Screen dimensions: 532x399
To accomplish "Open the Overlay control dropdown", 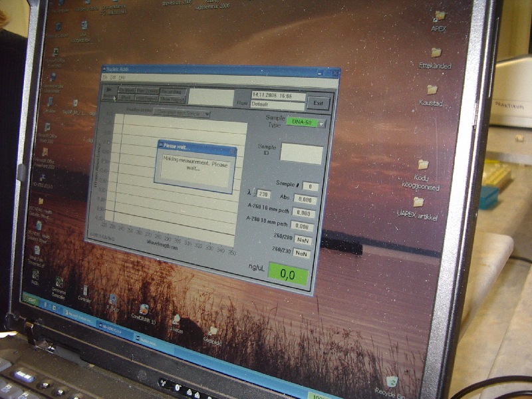I will (x=182, y=113).
